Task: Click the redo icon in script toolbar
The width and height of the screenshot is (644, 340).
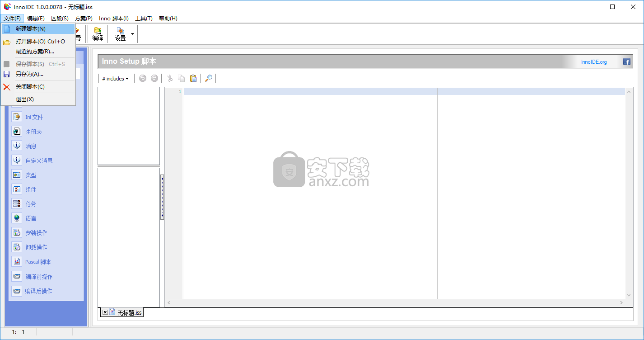Action: 154,78
